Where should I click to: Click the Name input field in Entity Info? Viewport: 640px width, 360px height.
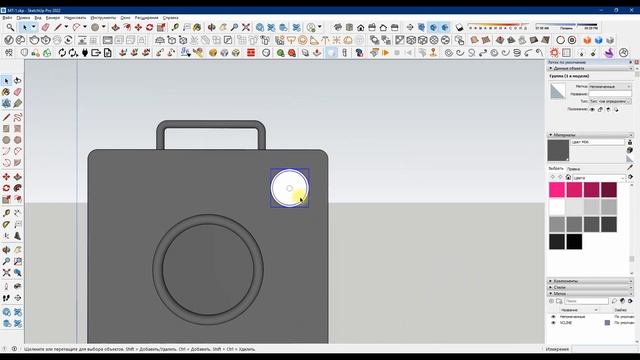tap(610, 94)
